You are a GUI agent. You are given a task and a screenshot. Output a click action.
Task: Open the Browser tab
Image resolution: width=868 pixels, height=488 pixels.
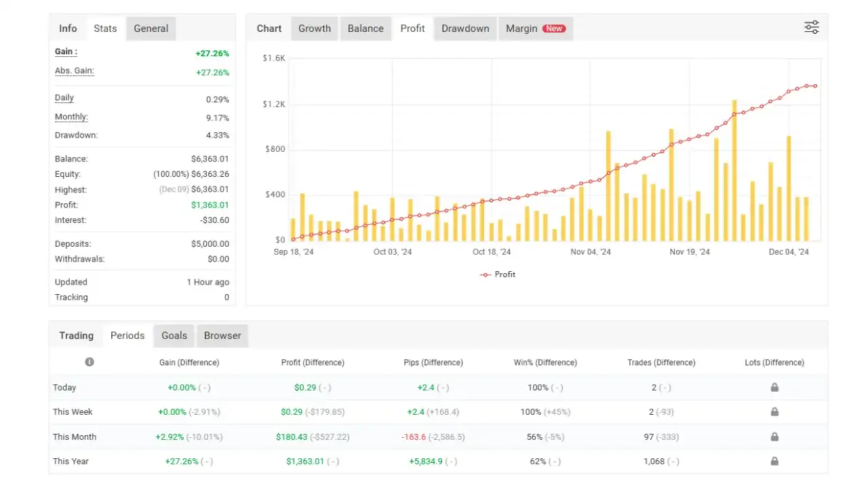click(x=222, y=335)
